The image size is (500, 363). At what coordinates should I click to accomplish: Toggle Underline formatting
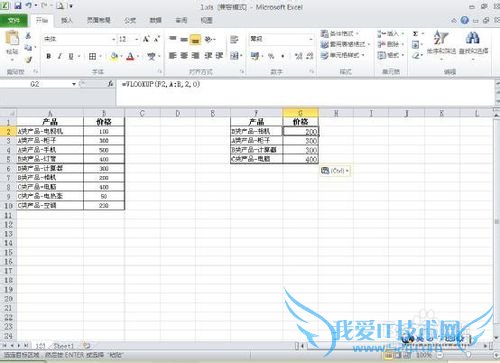[x=71, y=56]
